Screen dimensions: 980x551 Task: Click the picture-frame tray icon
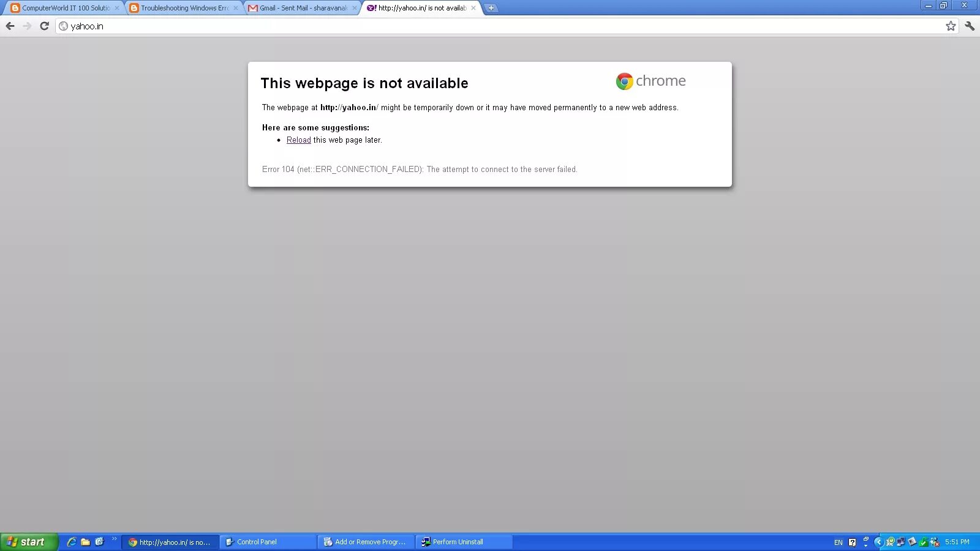tap(912, 542)
